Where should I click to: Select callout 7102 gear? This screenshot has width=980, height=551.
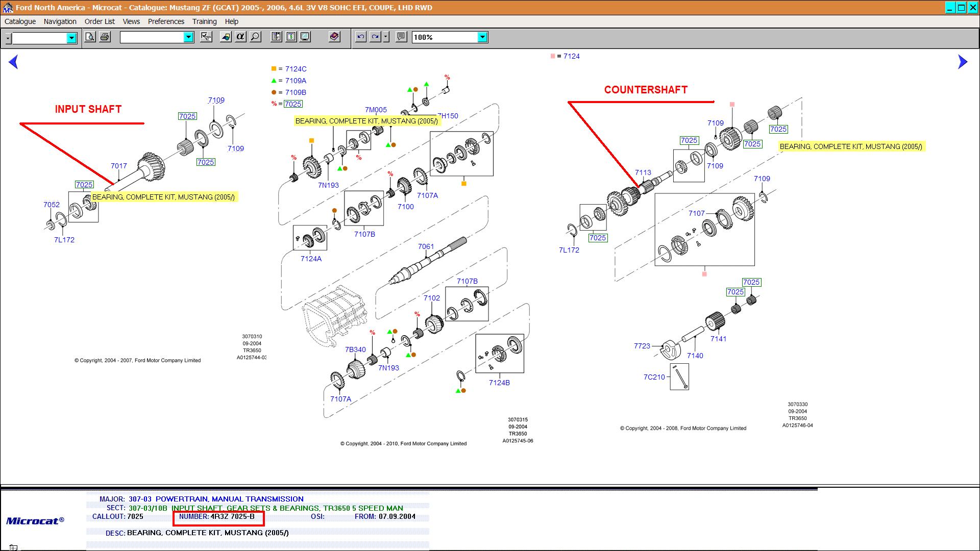pyautogui.click(x=432, y=298)
